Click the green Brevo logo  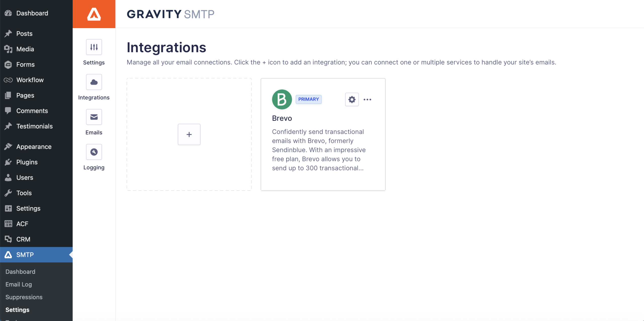click(282, 99)
